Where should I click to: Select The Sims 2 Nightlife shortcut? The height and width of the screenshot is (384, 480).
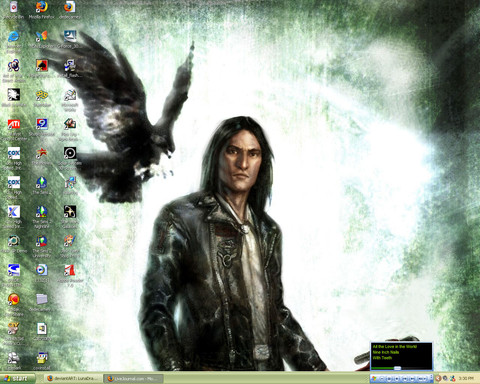[42, 212]
